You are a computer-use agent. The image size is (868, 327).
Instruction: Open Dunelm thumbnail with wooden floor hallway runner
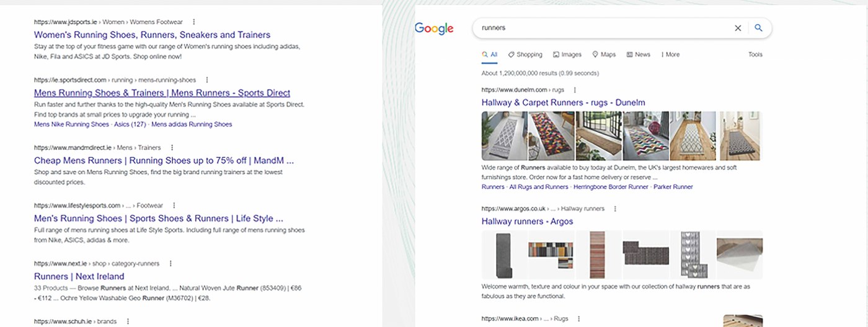pos(693,136)
